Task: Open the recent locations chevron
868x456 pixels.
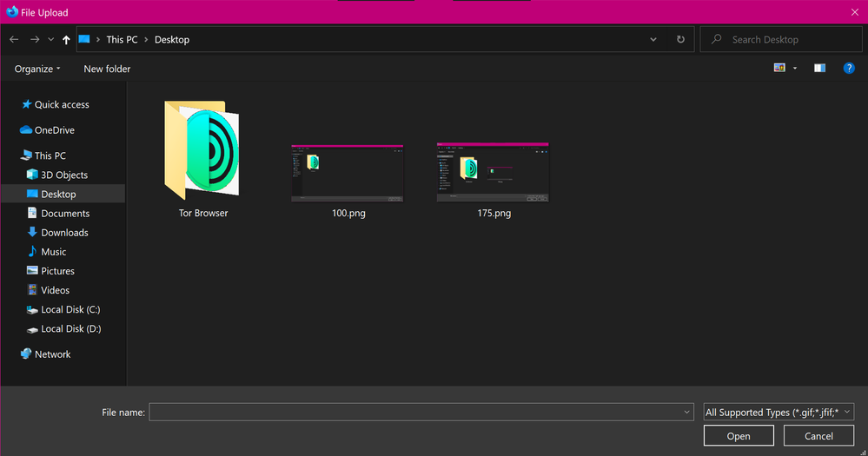Action: (x=51, y=39)
